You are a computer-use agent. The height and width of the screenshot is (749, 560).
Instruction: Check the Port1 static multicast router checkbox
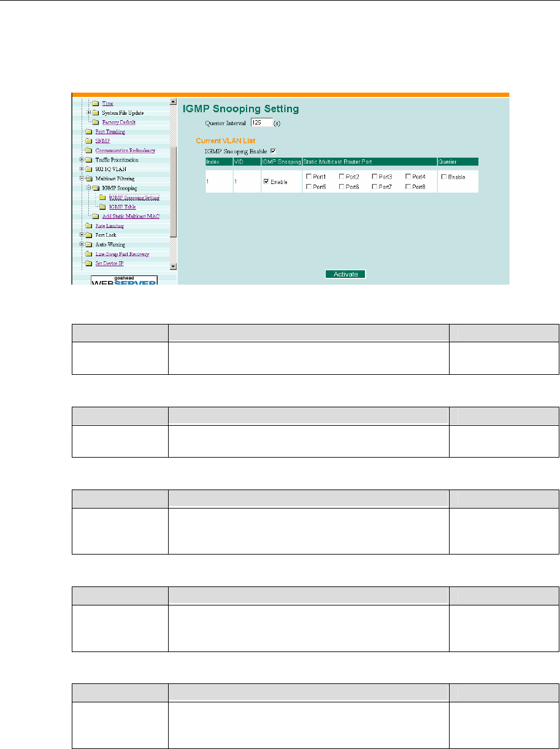click(309, 176)
